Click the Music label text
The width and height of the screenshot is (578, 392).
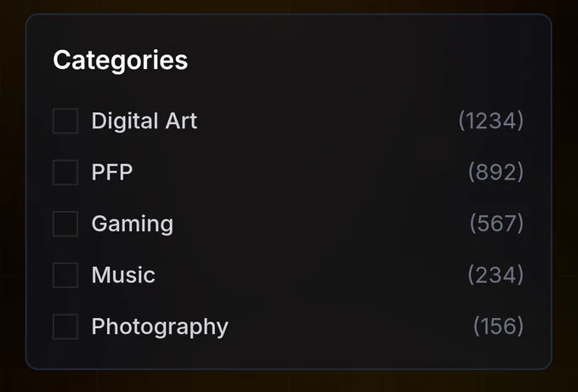click(123, 276)
